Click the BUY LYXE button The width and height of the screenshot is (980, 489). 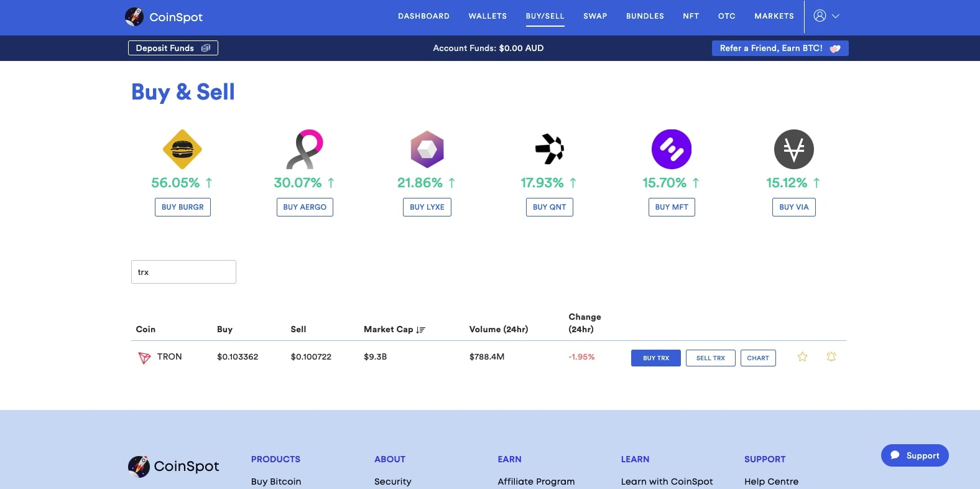tap(427, 207)
